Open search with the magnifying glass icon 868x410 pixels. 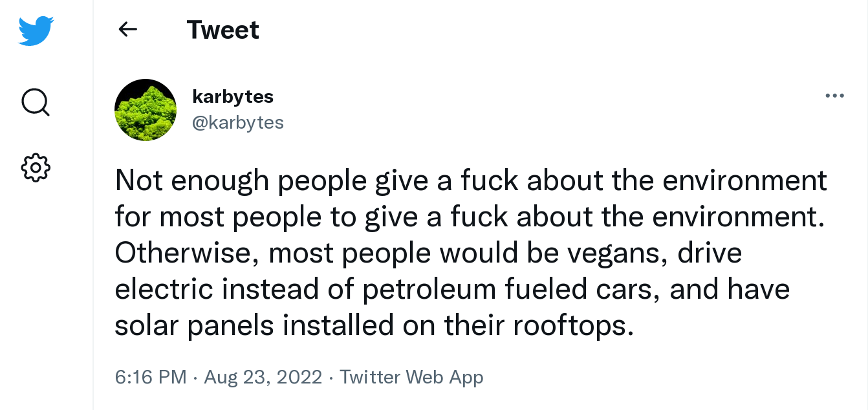[35, 102]
